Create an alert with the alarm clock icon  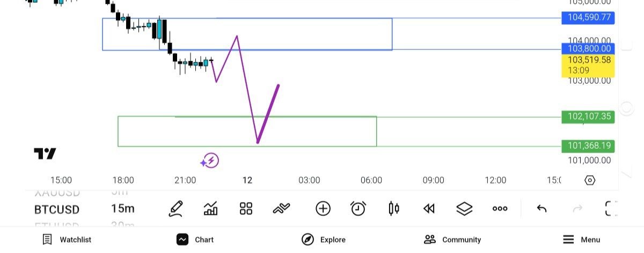358,208
